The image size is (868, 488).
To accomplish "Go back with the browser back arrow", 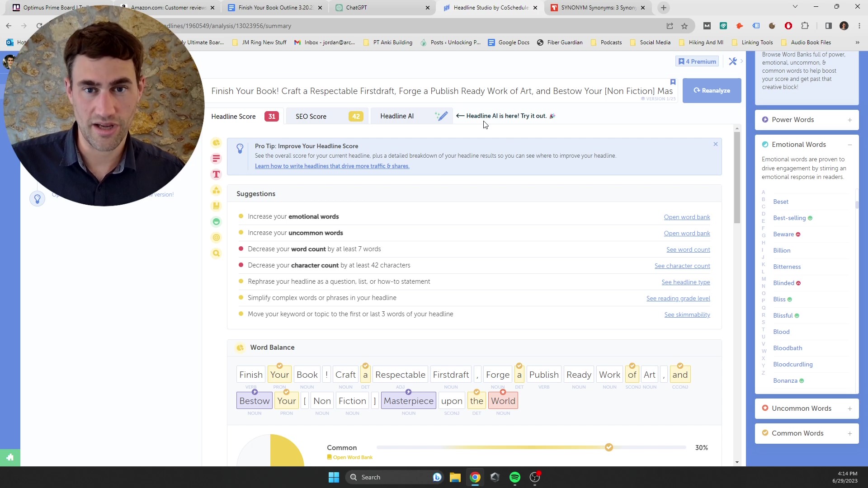I will point(9,26).
